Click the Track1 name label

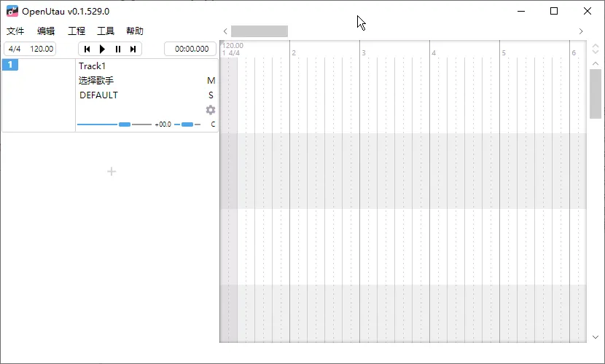(x=93, y=66)
